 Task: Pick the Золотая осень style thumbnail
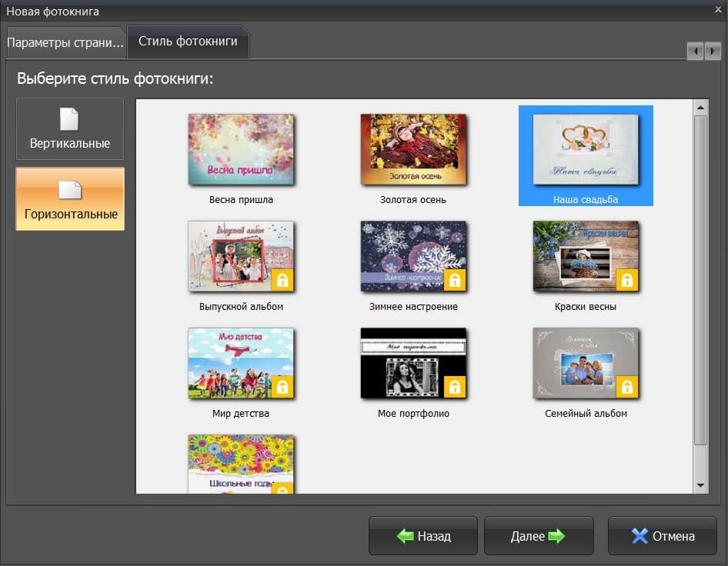[x=413, y=150]
